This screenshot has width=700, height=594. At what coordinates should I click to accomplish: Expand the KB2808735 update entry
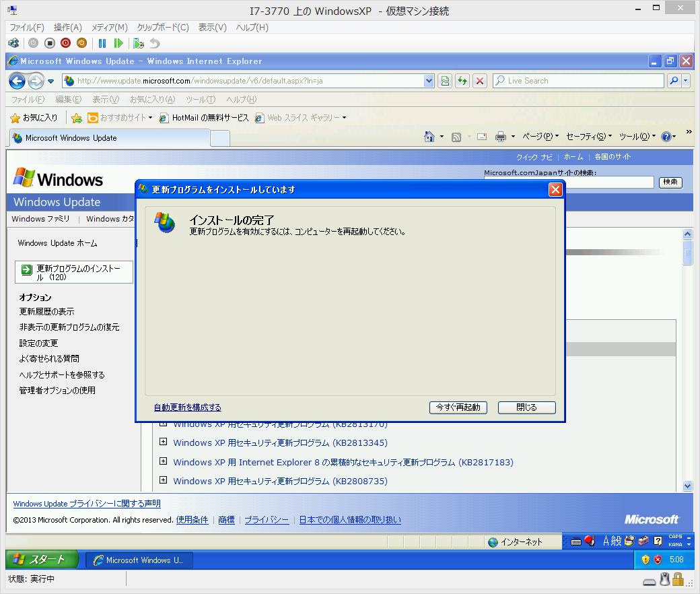tap(164, 480)
